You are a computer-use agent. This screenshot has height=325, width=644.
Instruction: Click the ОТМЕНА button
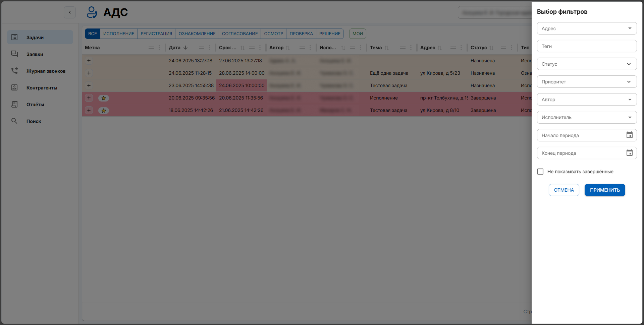pyautogui.click(x=563, y=190)
